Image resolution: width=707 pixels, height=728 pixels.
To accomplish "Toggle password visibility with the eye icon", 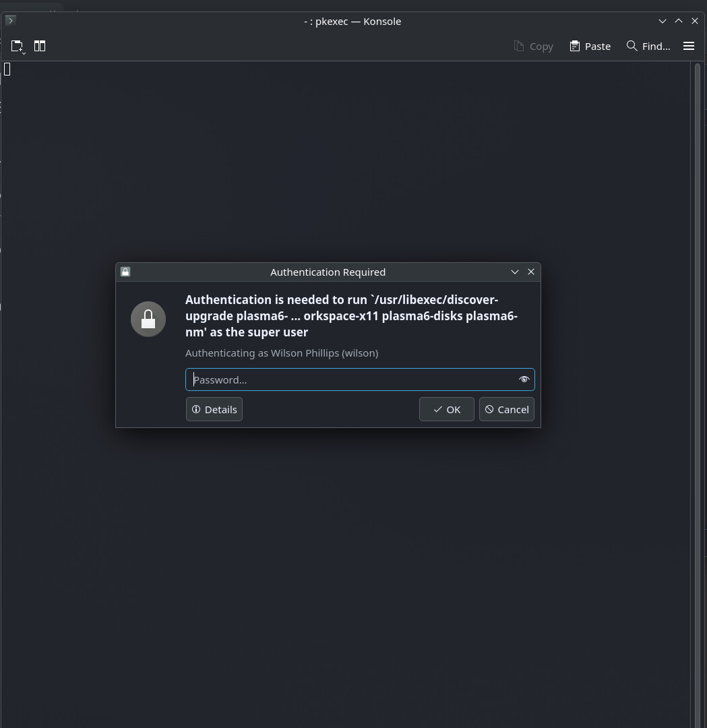I will point(524,380).
